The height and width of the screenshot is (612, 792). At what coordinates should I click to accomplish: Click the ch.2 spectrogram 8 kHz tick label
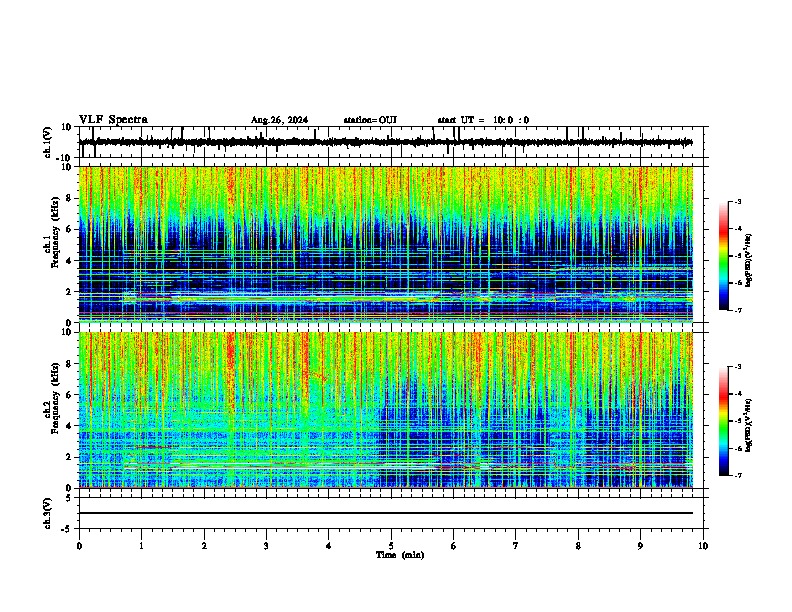click(x=71, y=364)
